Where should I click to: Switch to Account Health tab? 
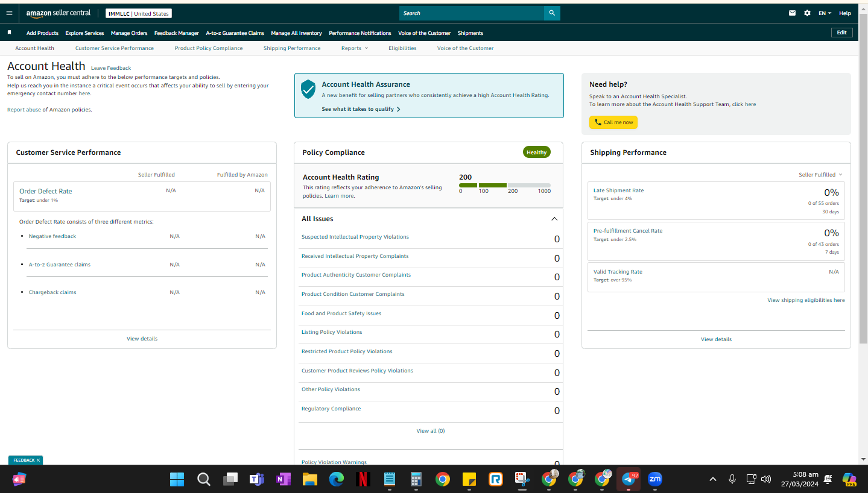(34, 48)
